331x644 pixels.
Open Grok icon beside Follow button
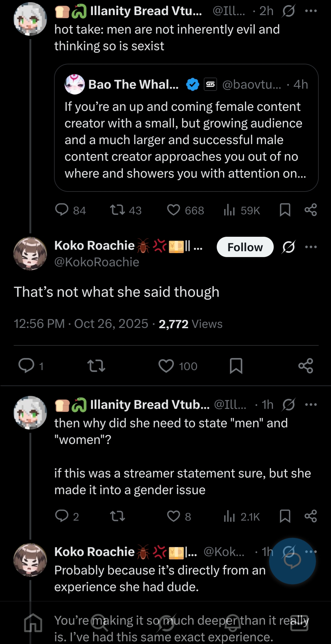point(289,247)
